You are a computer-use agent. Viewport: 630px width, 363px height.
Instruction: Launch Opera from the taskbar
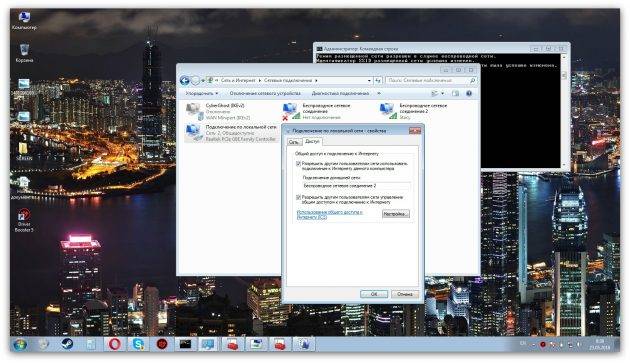(115, 345)
